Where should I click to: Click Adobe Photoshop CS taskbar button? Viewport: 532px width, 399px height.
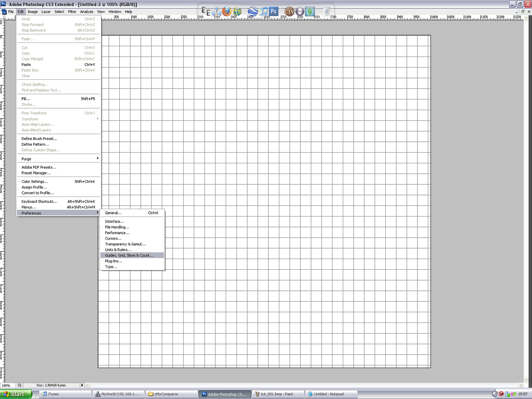coord(225,394)
